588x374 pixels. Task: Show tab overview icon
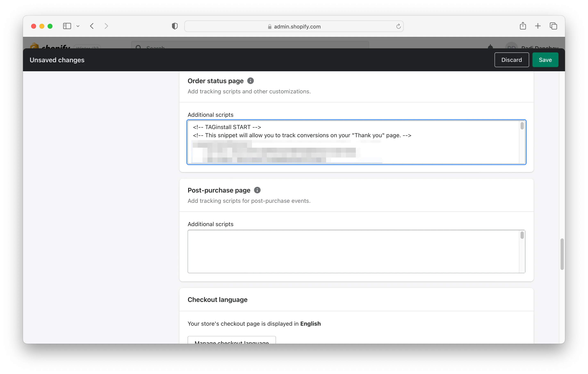[553, 26]
